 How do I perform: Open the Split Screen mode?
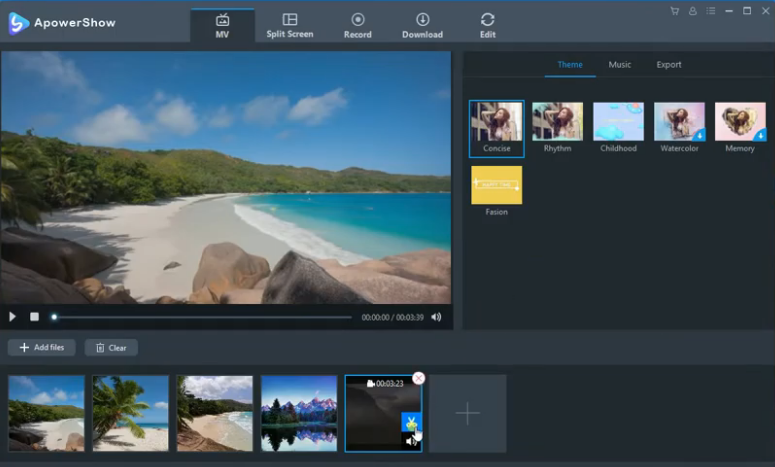(289, 25)
